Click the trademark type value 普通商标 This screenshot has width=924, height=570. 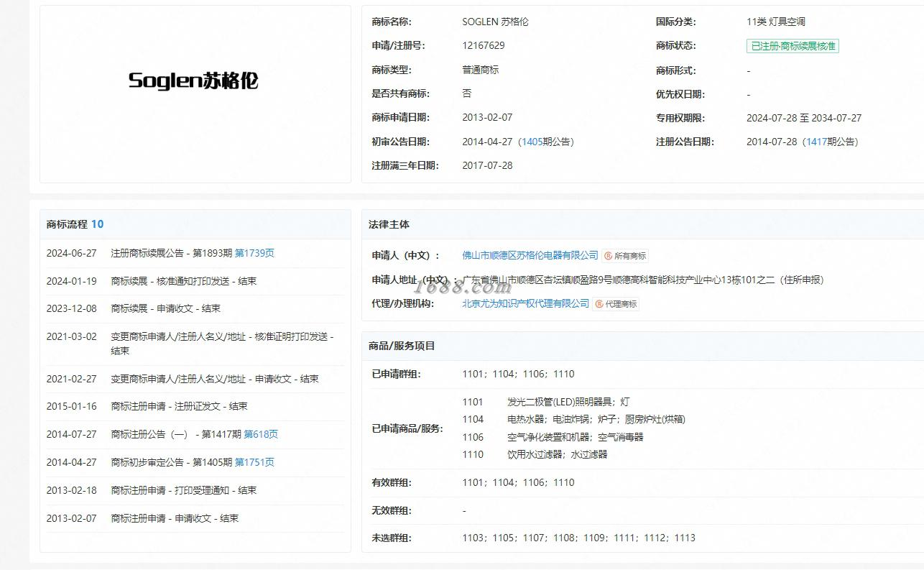pyautogui.click(x=481, y=70)
